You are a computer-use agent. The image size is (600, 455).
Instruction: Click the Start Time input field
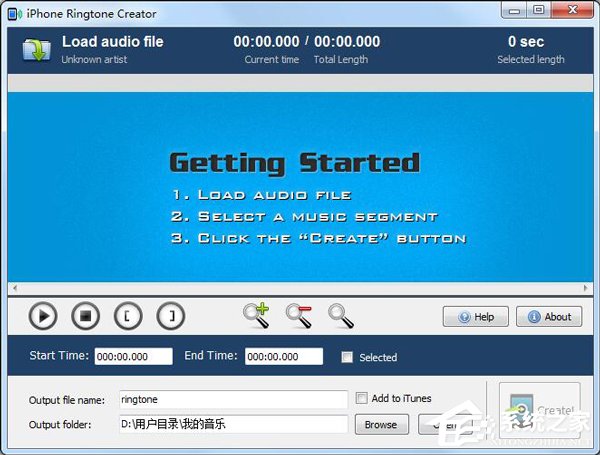click(x=134, y=356)
